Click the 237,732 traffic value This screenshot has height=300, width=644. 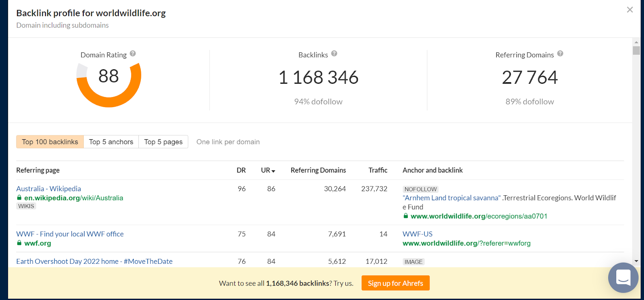(x=374, y=188)
